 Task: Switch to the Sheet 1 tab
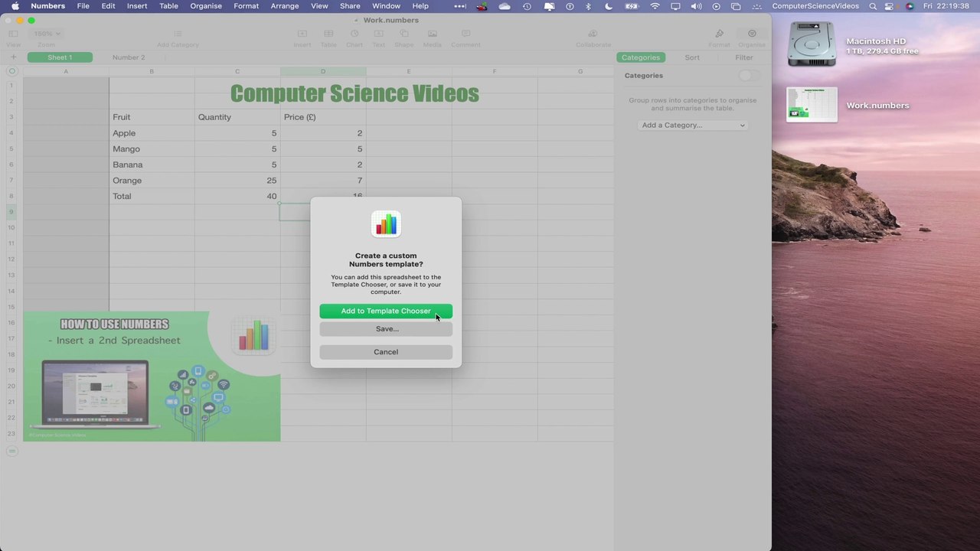(x=60, y=57)
